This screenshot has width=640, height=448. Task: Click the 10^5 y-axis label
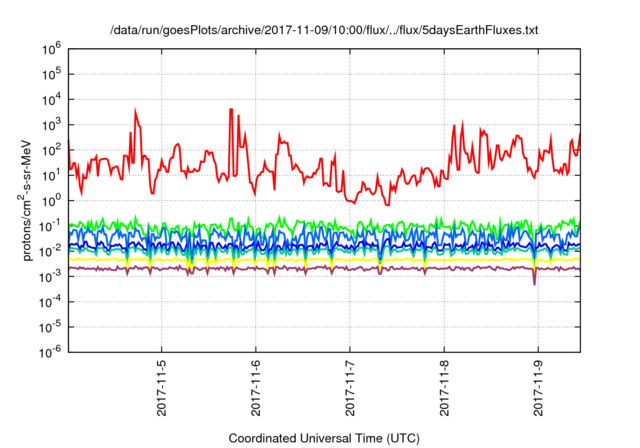tap(51, 74)
